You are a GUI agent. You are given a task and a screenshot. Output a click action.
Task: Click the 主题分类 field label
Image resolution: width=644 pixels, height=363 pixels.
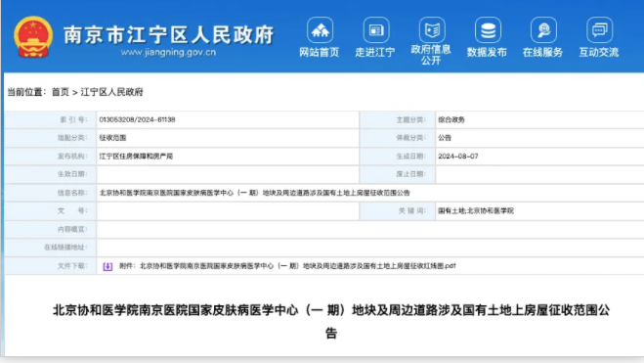click(x=410, y=119)
